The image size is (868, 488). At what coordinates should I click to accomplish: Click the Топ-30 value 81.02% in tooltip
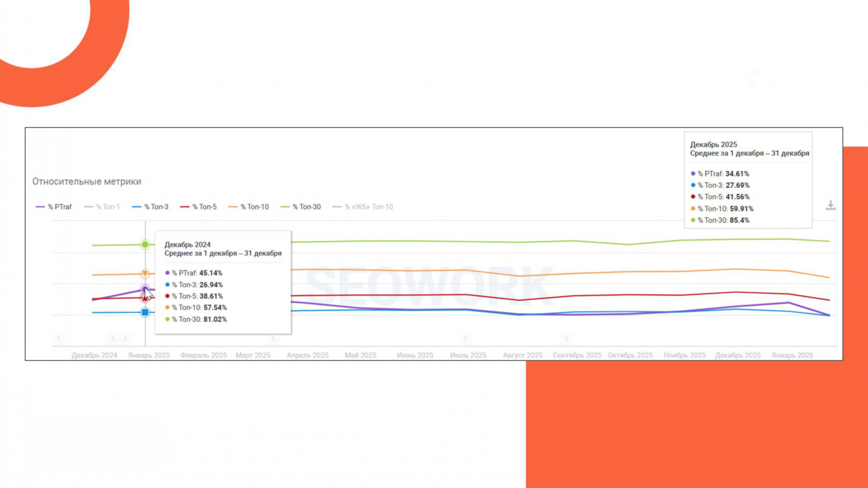(x=215, y=319)
